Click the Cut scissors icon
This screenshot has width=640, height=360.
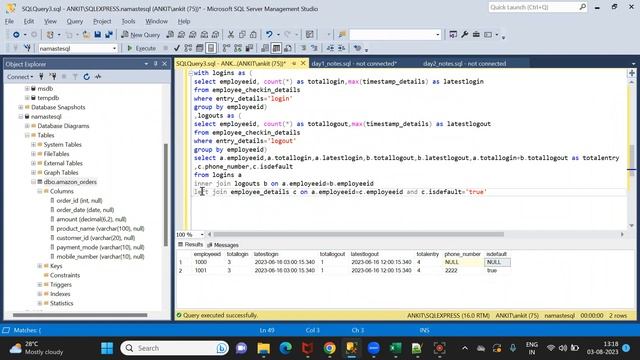[231, 35]
